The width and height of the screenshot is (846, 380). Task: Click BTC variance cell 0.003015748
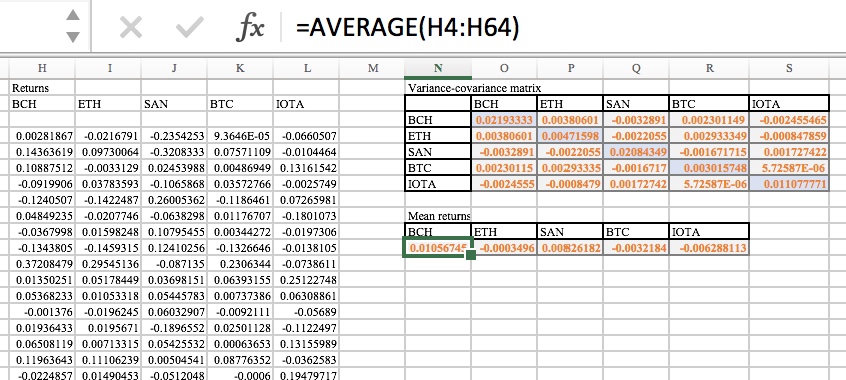point(709,168)
